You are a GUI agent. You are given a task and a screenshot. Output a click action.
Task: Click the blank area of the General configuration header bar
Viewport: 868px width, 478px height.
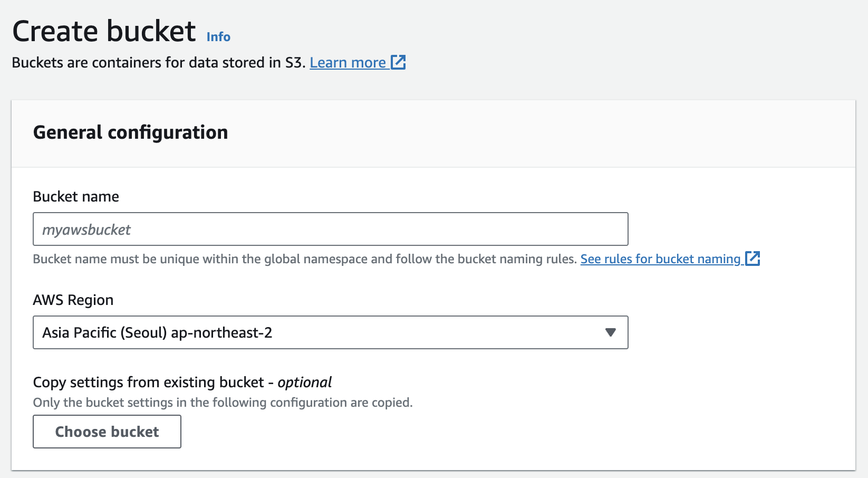pyautogui.click(x=527, y=133)
